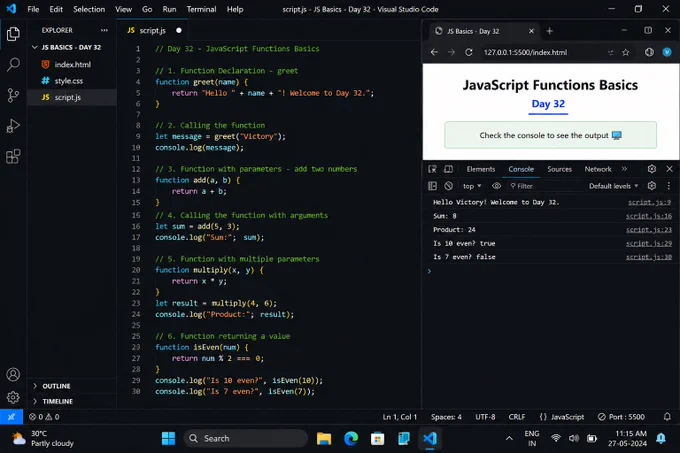Reload the browser page
The image size is (680, 453).
[468, 52]
